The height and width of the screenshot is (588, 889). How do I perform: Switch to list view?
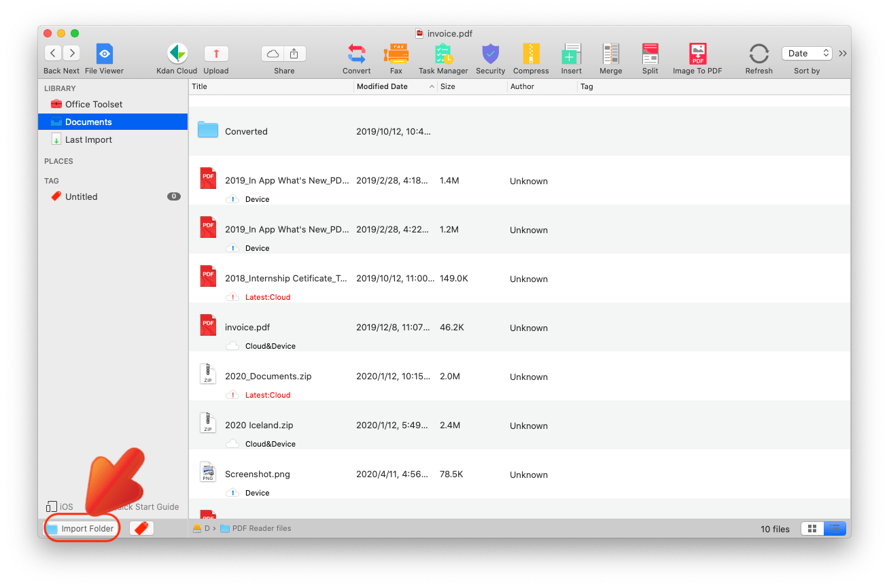click(x=835, y=528)
